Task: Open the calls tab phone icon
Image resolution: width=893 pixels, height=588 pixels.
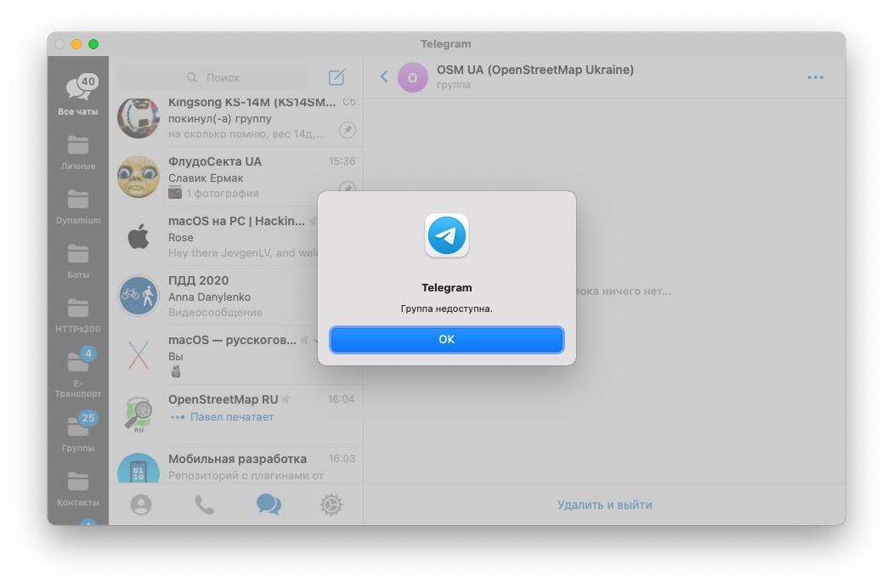Action: coord(205,505)
